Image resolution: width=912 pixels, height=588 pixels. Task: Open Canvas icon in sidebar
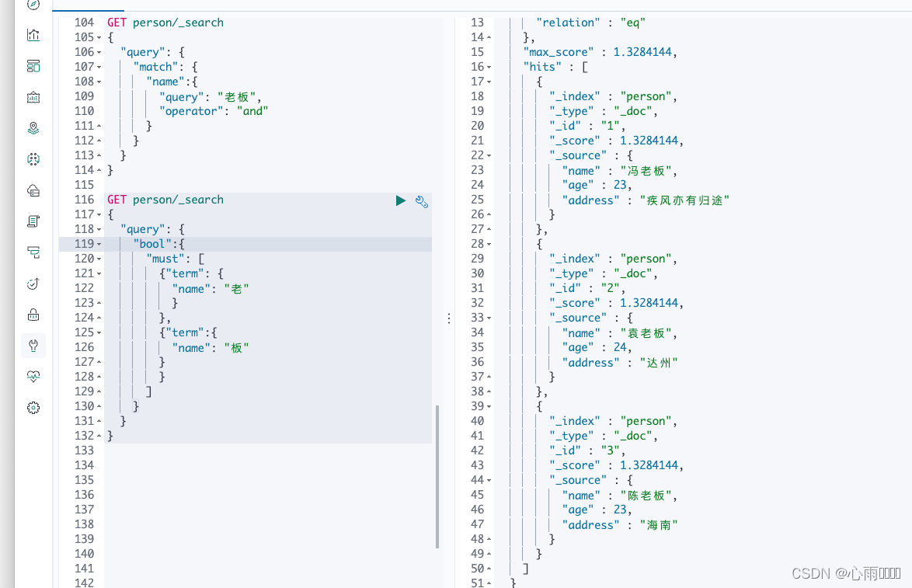33,97
